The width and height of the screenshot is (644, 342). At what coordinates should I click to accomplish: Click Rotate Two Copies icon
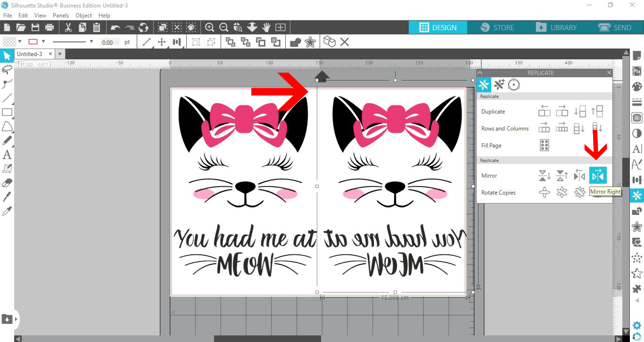[x=561, y=192]
